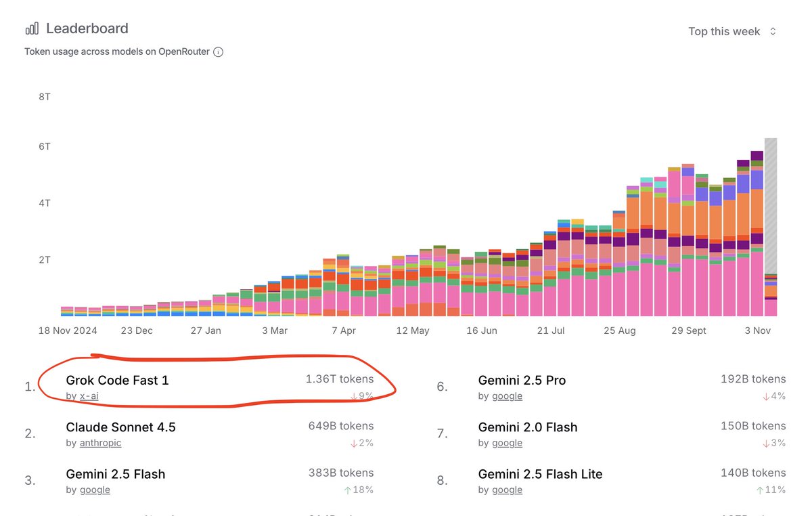Screen dimensions: 812x516
Task: Click the '4T' y-axis label
Action: pos(45,203)
